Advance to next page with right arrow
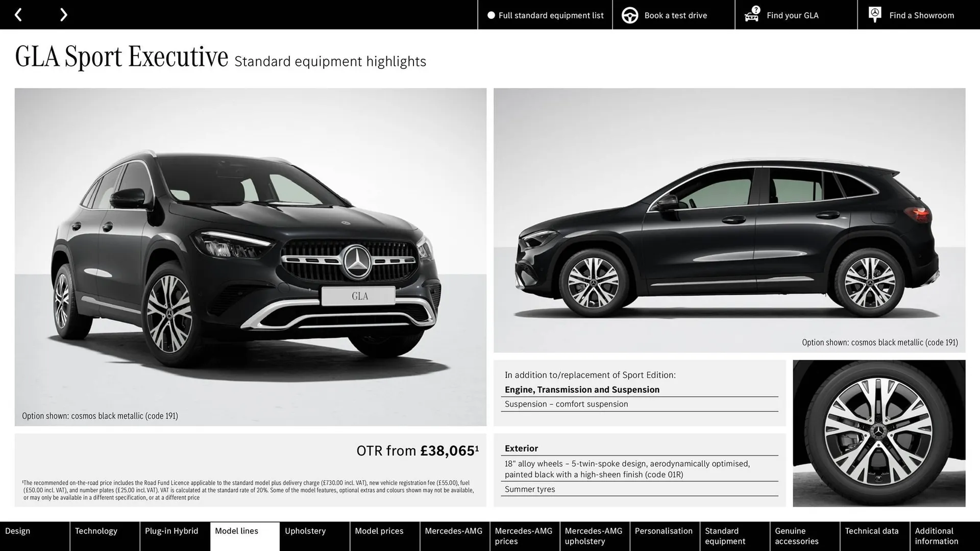 click(x=63, y=14)
